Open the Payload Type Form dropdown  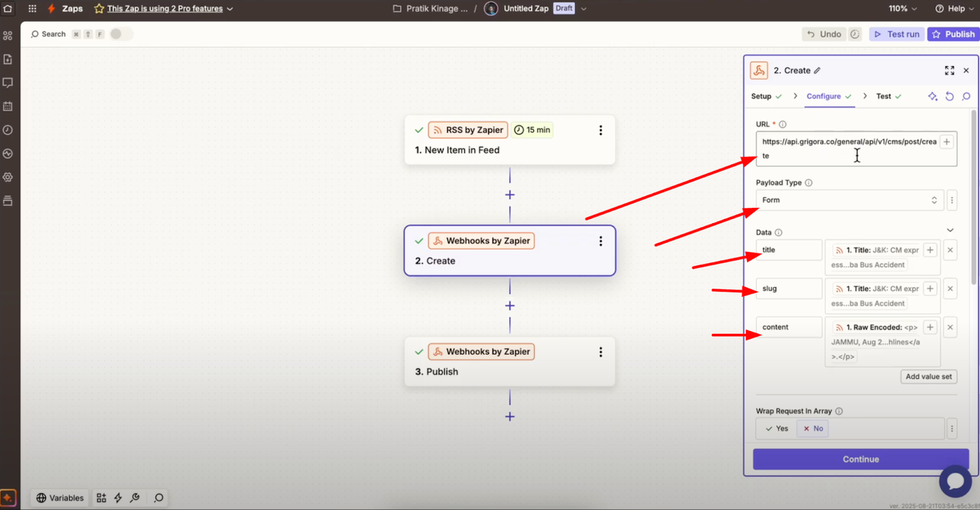[850, 200]
